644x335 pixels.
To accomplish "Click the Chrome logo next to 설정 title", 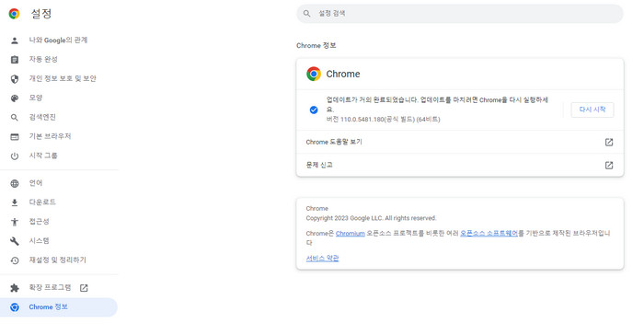I will click(14, 14).
